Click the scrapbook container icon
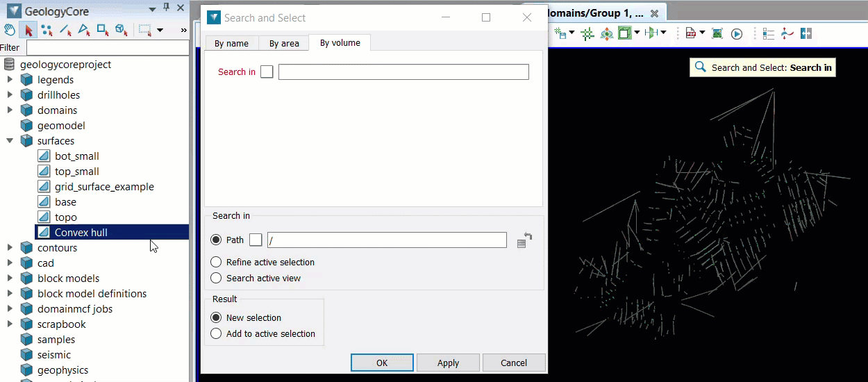Screen dimensions: 868x382 click(26, 324)
